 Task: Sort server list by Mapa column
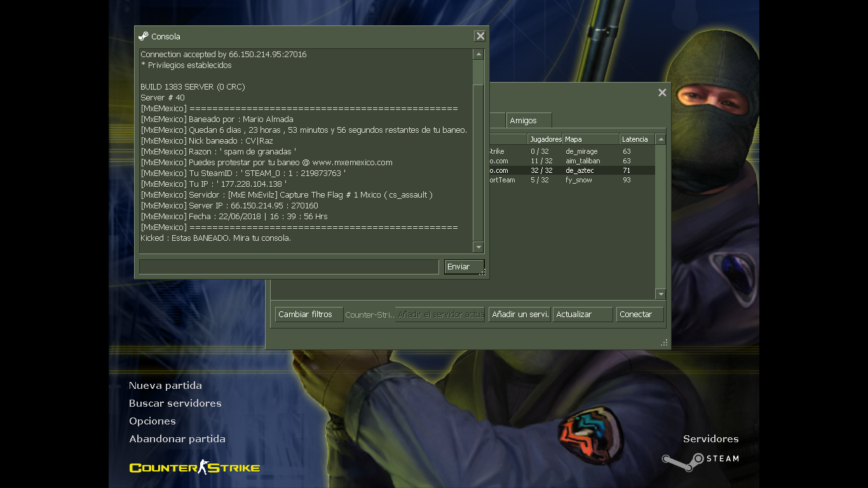pos(591,139)
